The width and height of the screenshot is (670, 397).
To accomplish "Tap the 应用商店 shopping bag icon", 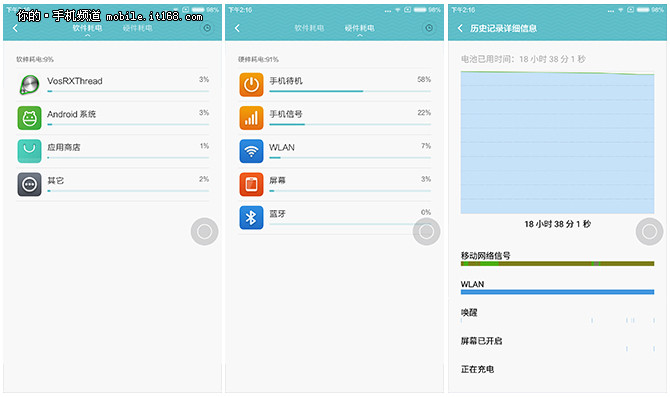I will tap(29, 151).
